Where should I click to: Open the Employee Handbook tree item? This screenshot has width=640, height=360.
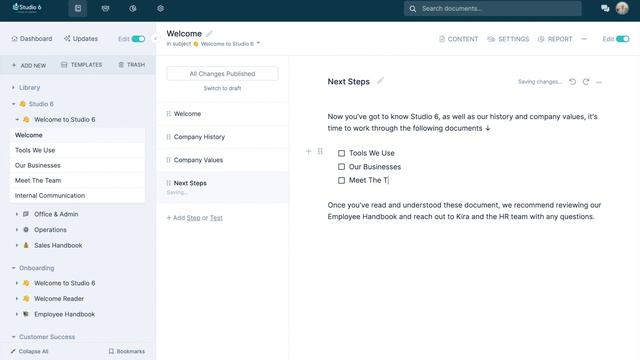click(64, 314)
